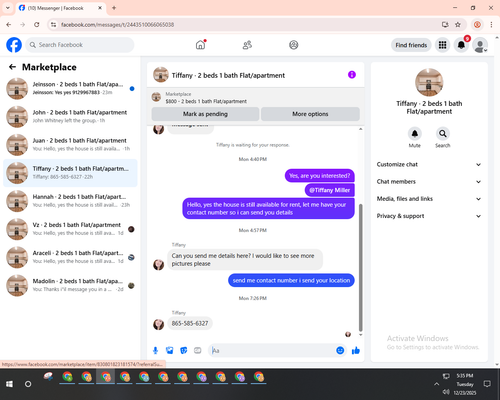500x400 pixels.
Task: Click the chat scrollbar
Action: (360, 267)
